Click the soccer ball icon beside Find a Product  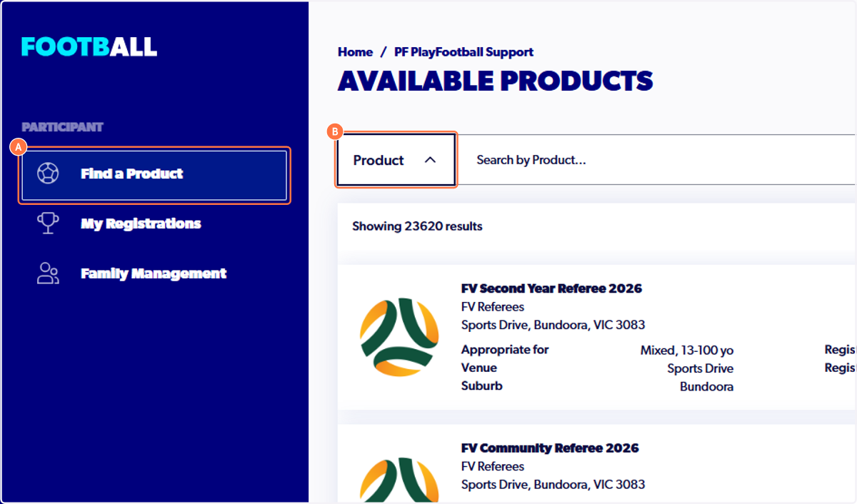(48, 173)
